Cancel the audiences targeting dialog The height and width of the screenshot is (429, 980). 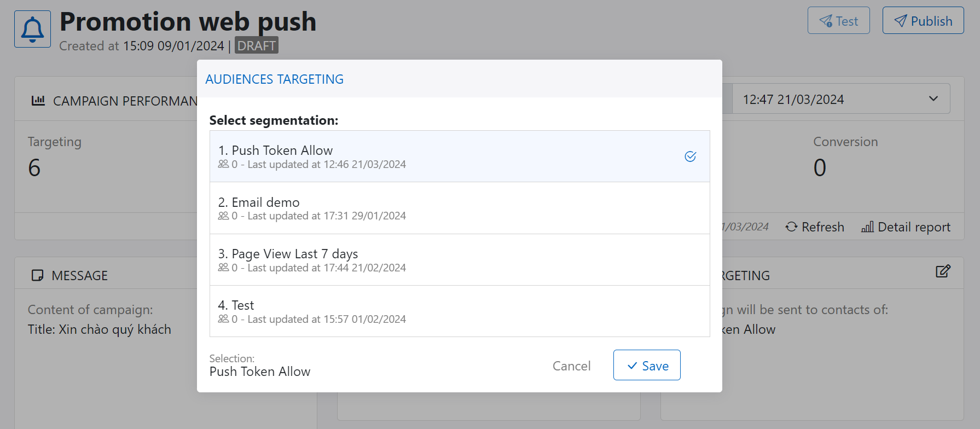pyautogui.click(x=571, y=366)
